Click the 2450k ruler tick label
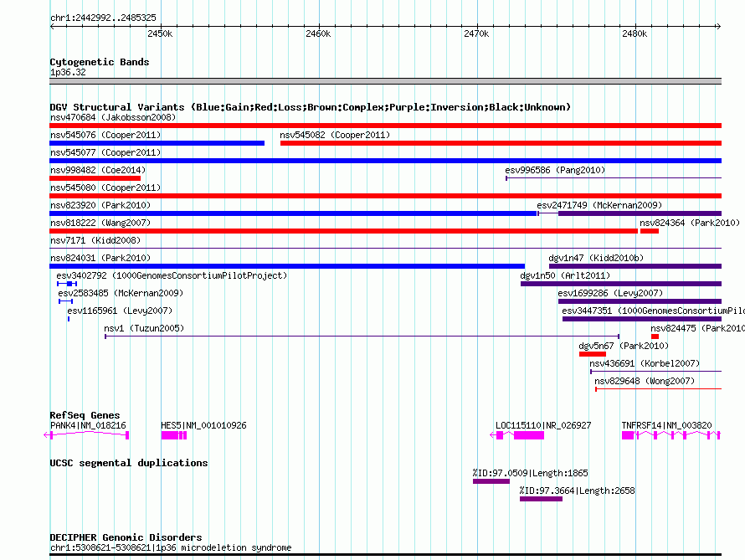Screen dimensions: 745x560 (x=160, y=33)
